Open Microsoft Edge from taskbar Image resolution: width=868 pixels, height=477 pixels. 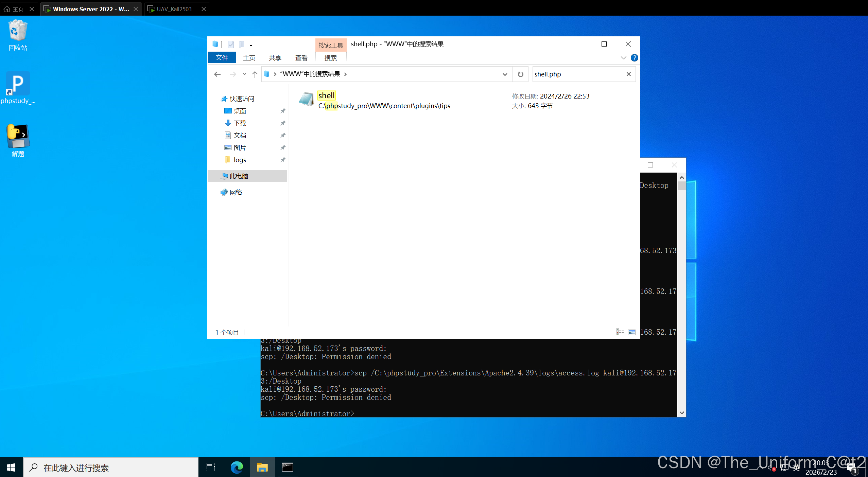[237, 467]
